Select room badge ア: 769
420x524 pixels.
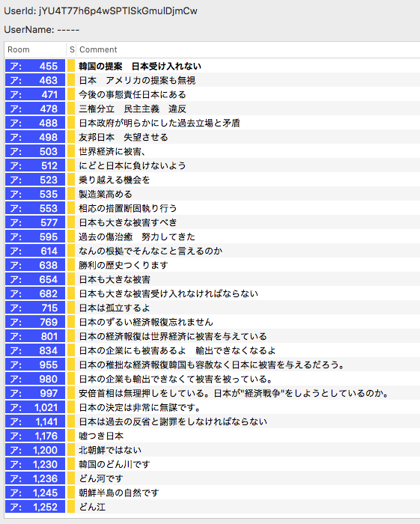pos(35,322)
